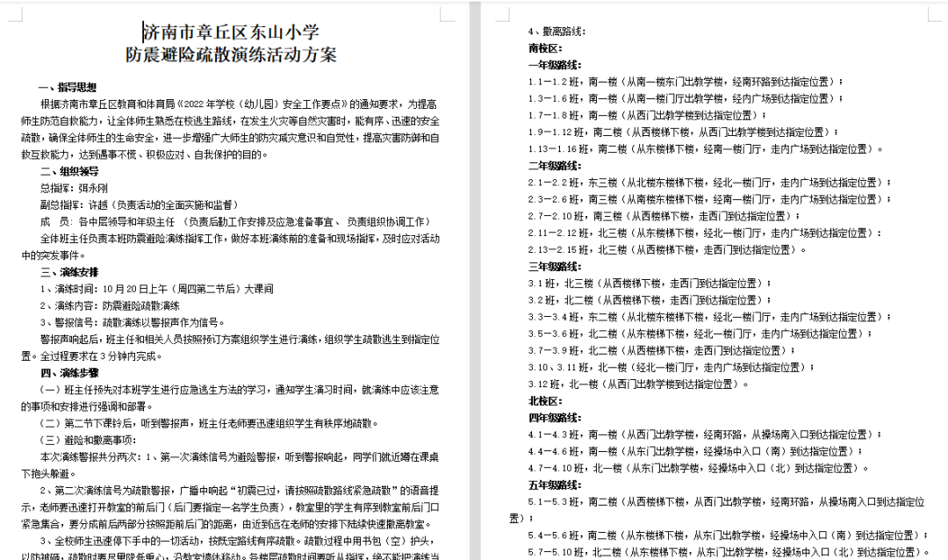The width and height of the screenshot is (948, 560).
Task: Click the route line for "1.7－1.8班"
Action: coord(647,115)
